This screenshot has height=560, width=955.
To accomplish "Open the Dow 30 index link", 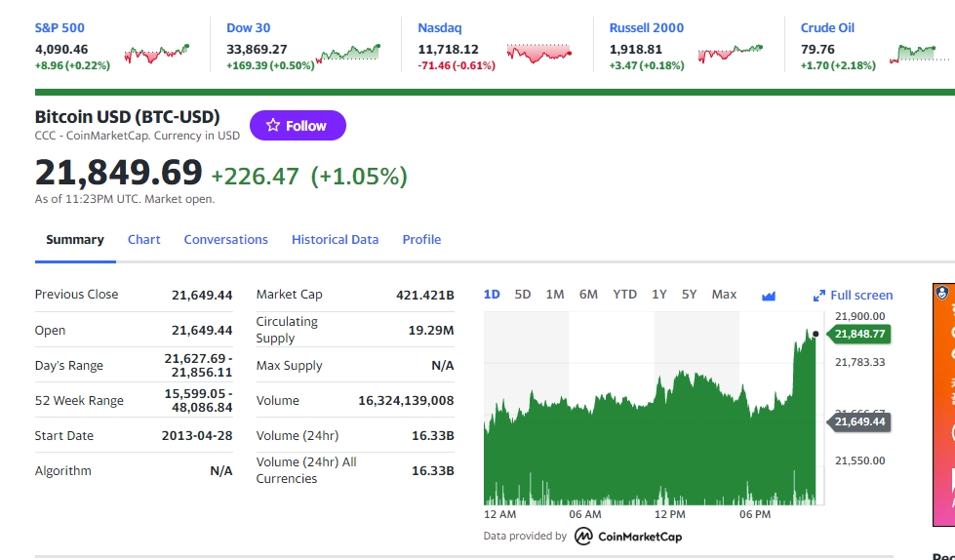I will (x=249, y=28).
